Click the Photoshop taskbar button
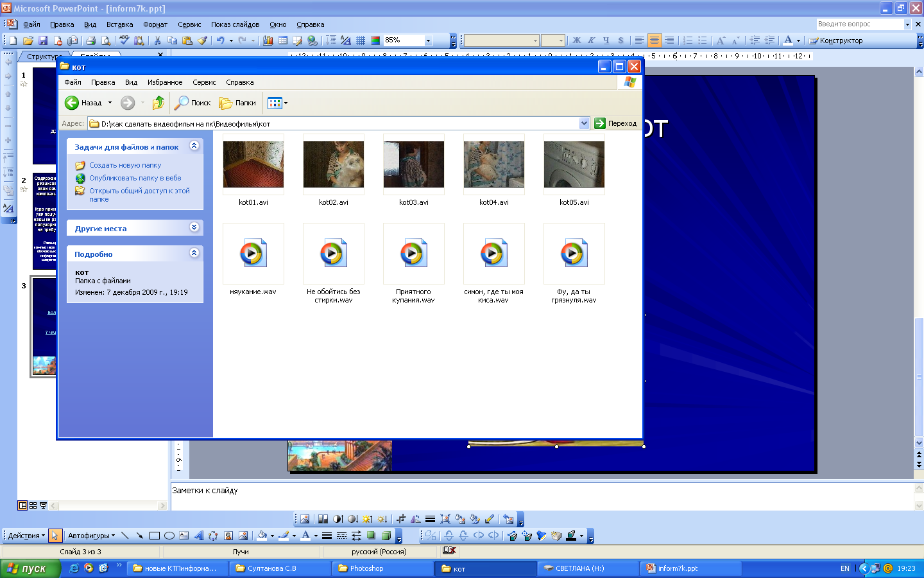The image size is (924, 578). click(x=383, y=568)
